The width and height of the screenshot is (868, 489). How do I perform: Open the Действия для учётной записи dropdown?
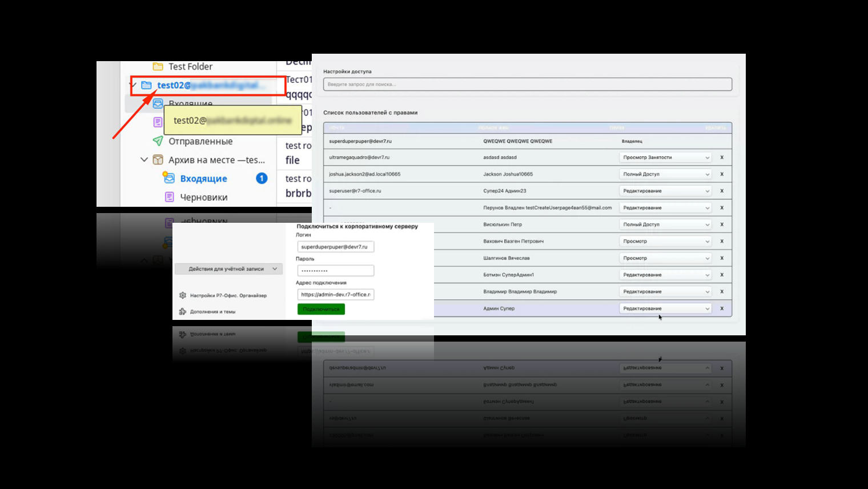pyautogui.click(x=228, y=268)
